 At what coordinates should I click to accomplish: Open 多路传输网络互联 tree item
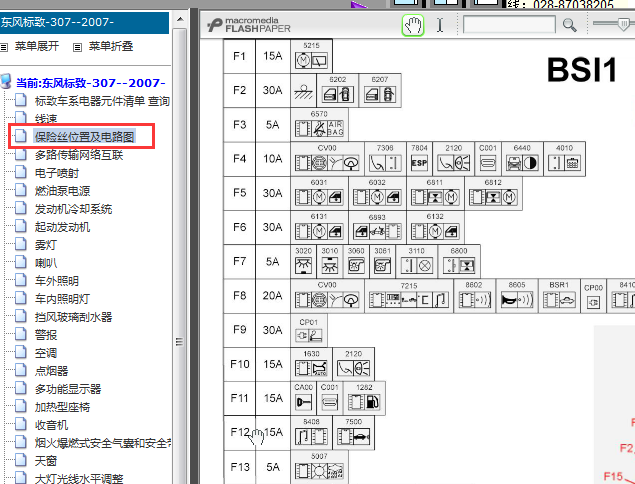coord(79,155)
